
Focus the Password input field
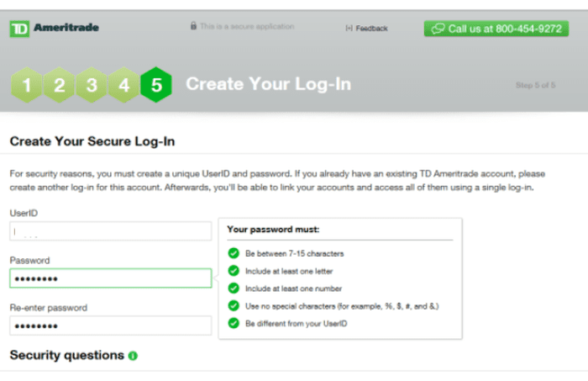tap(111, 278)
